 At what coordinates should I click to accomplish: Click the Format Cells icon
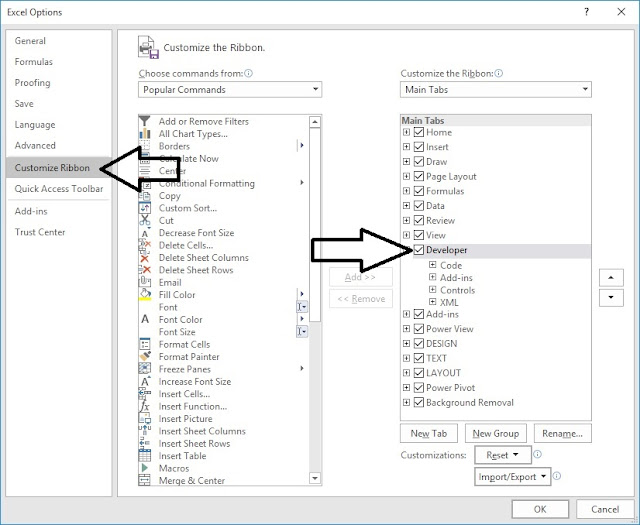(x=144, y=344)
